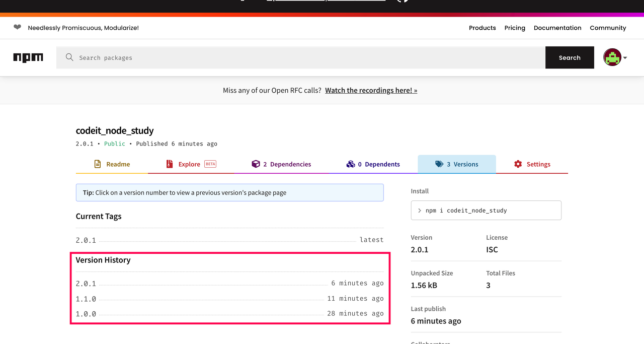Click the Settings gear icon
This screenshot has width=644, height=344.
pos(518,164)
